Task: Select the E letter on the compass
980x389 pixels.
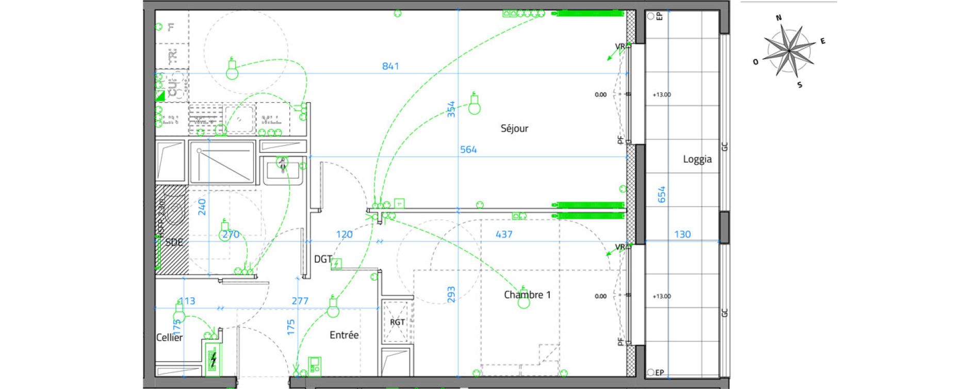Action: [823, 41]
